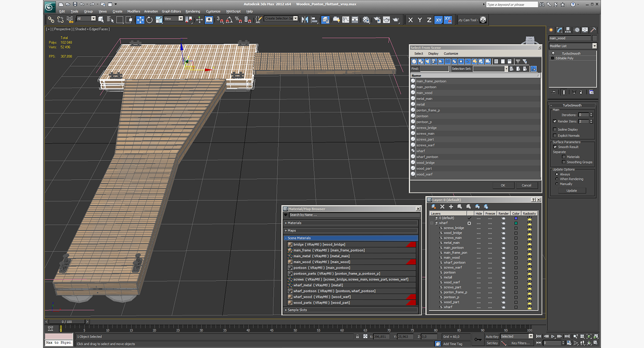Open Customize menu in Select From Scene
This screenshot has width=644, height=348.
point(451,54)
